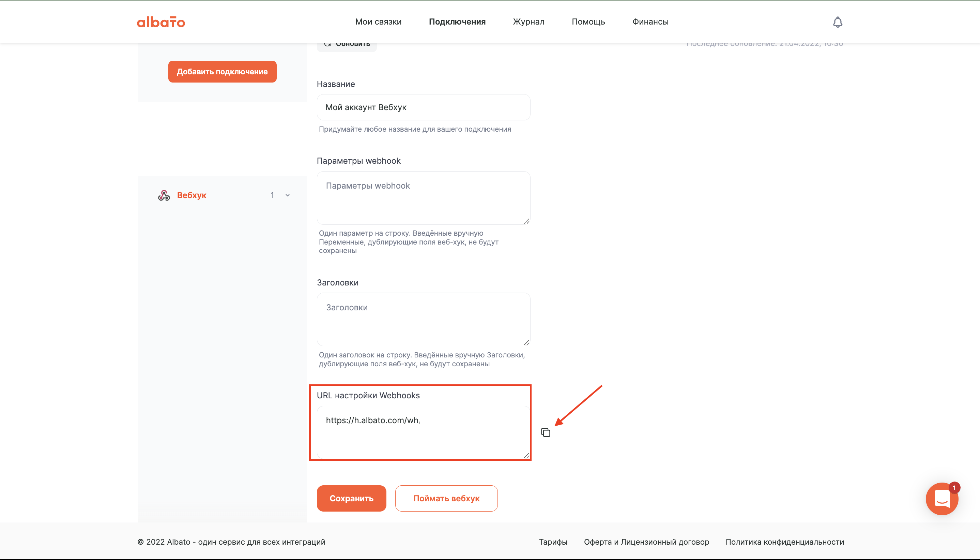Viewport: 980px width, 560px height.
Task: Click the albato logo
Action: click(x=161, y=22)
